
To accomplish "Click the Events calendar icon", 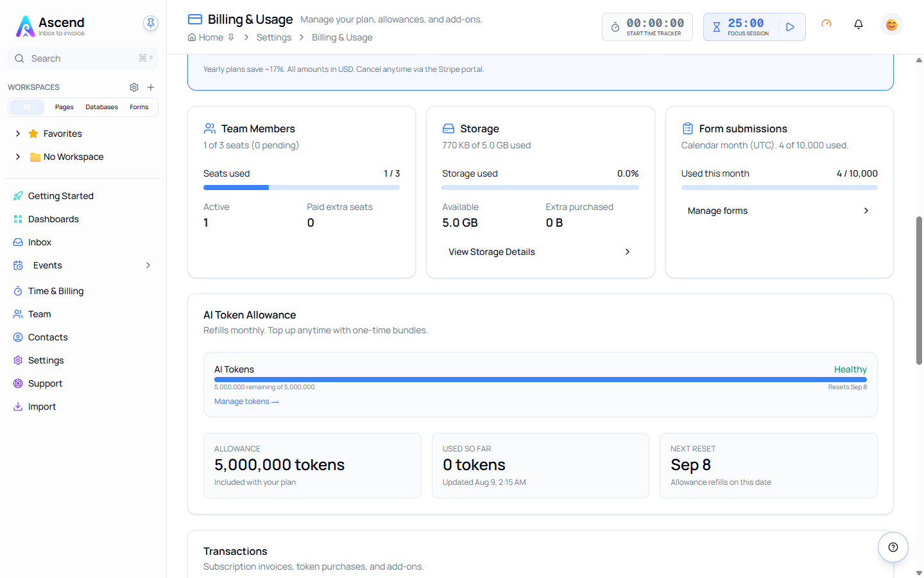I will pos(18,265).
